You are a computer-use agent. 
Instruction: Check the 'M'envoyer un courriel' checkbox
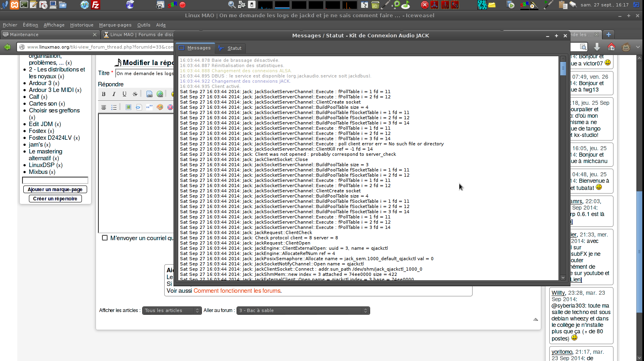pyautogui.click(x=105, y=238)
